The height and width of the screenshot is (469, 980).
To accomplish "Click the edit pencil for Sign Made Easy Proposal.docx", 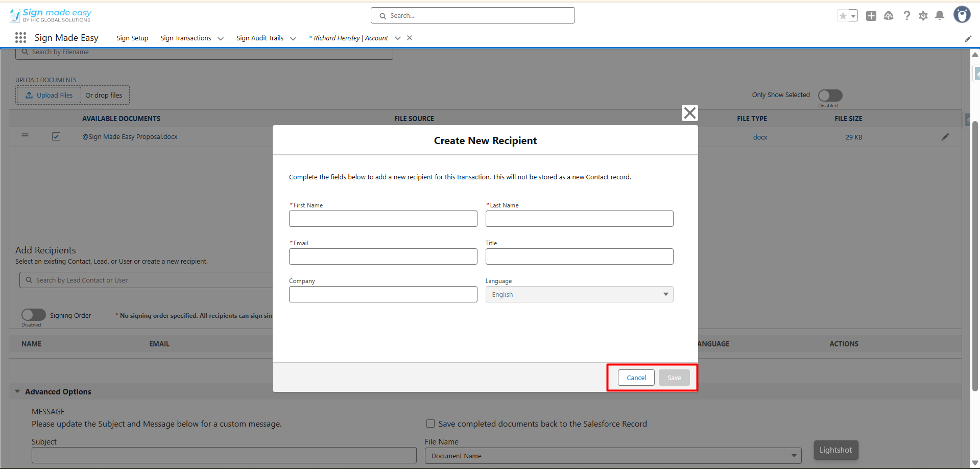I will 945,137.
